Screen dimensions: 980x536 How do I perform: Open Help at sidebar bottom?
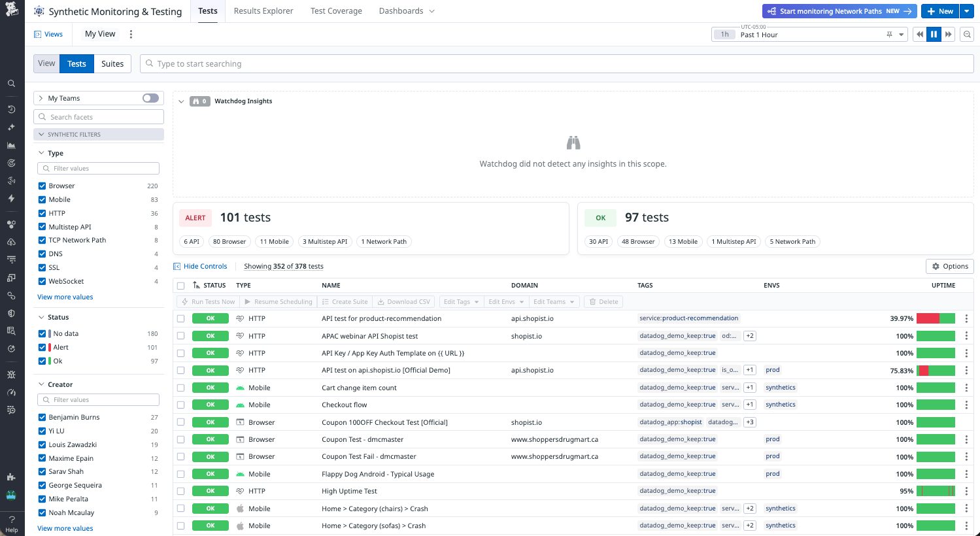12,524
